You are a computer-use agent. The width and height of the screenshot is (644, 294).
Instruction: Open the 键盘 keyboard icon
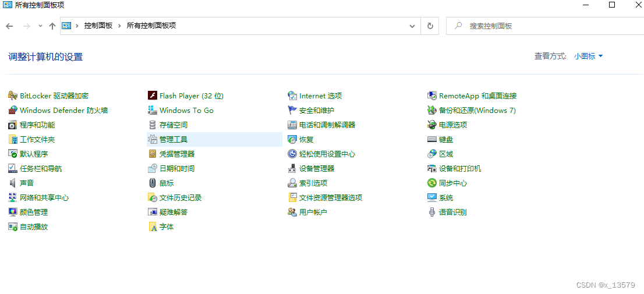tap(431, 140)
